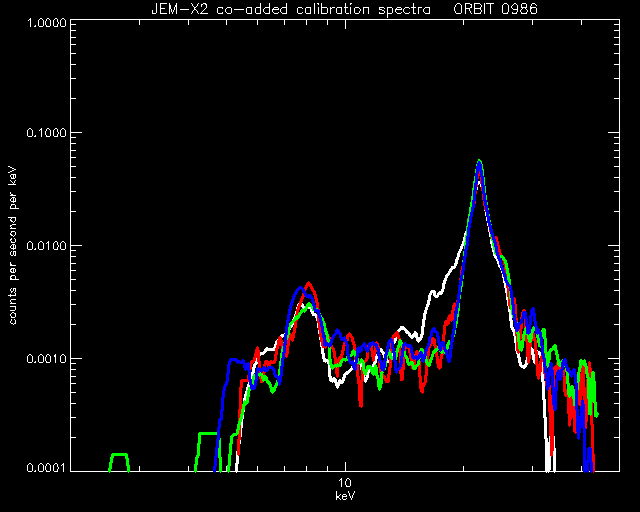Click the 1.0000 y-axis tick label
The width and height of the screenshot is (640, 512).
coord(46,22)
